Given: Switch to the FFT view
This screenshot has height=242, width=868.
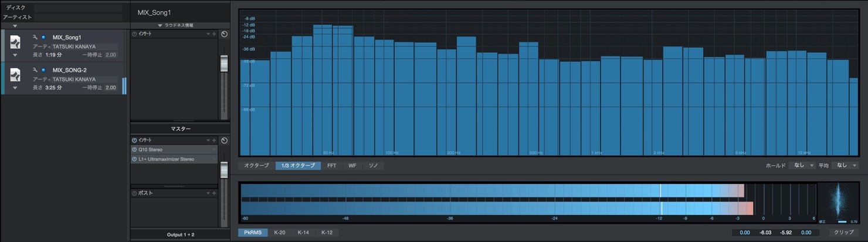Looking at the screenshot, I should pyautogui.click(x=332, y=166).
